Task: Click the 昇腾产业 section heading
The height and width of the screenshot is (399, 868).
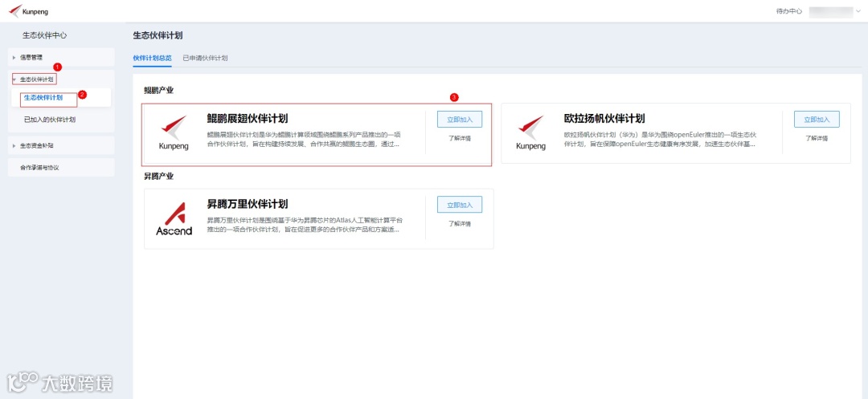Action: pos(159,177)
